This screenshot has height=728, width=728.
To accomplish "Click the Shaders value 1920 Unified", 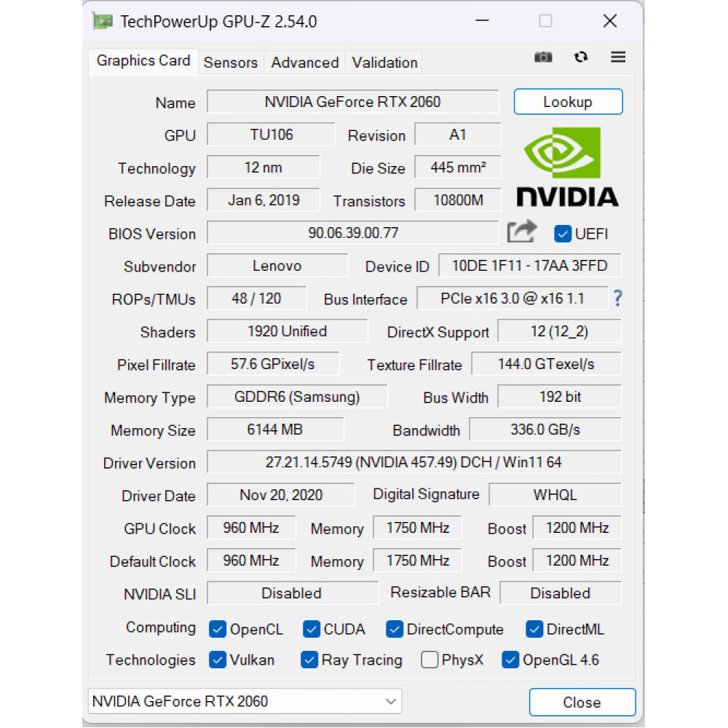I will (287, 331).
